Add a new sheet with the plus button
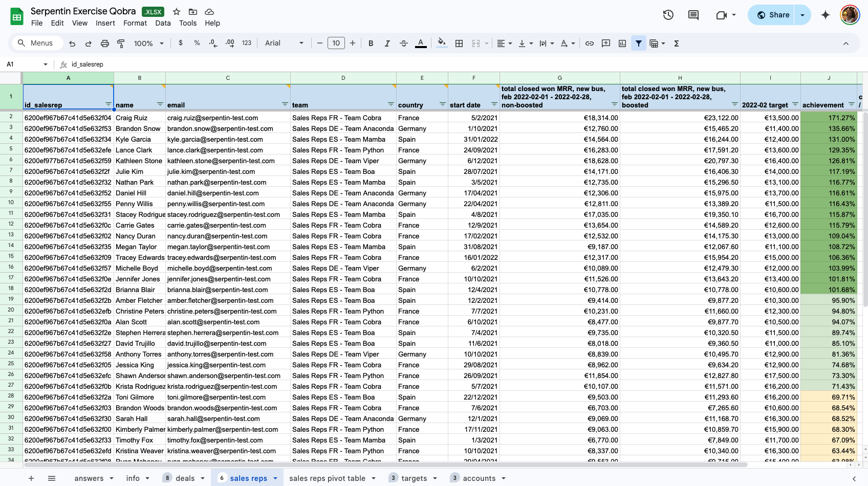The height and width of the screenshot is (486, 868). (x=31, y=478)
